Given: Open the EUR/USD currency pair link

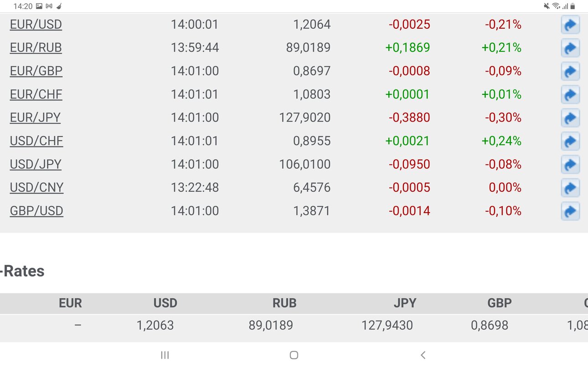Looking at the screenshot, I should pos(36,25).
